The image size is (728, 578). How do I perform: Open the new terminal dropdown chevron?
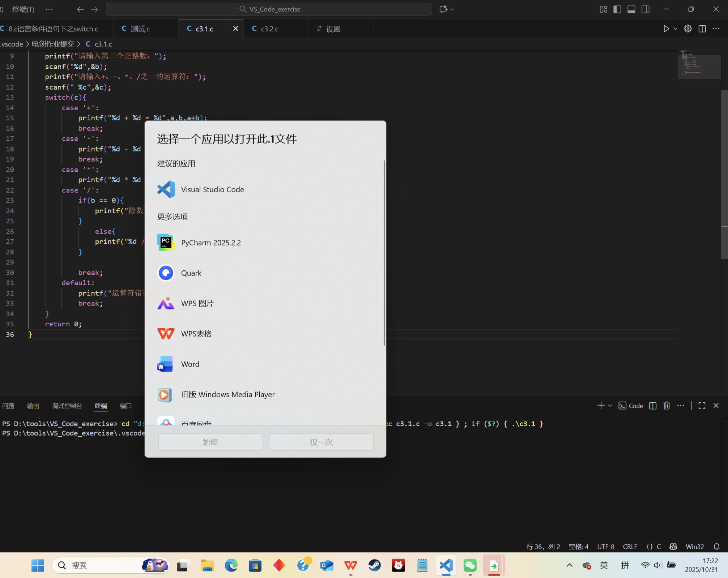click(610, 406)
